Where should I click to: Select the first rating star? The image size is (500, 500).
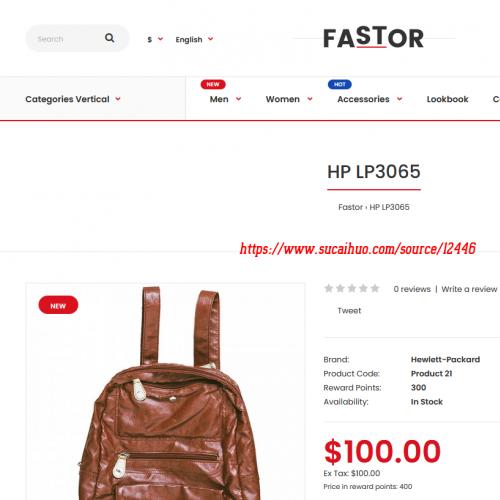click(x=329, y=288)
